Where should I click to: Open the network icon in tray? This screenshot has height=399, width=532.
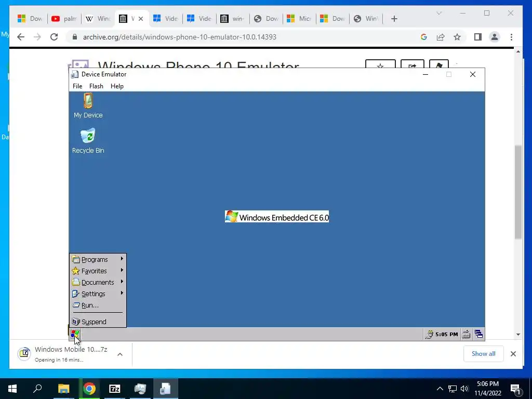pos(453,389)
